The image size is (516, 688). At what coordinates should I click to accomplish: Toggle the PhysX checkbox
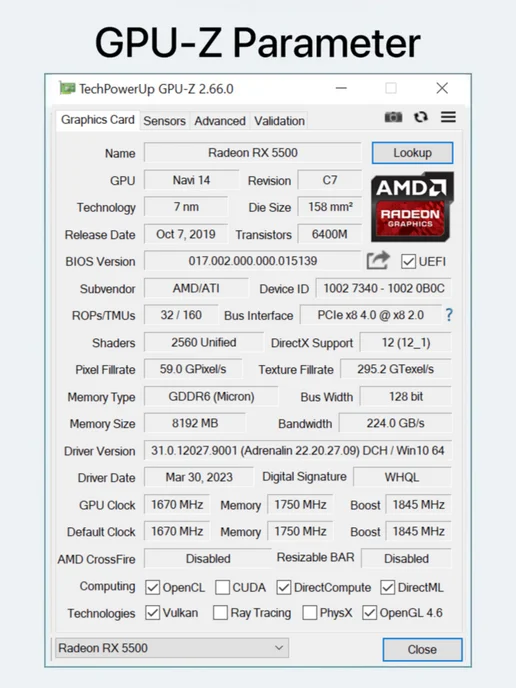pos(310,613)
